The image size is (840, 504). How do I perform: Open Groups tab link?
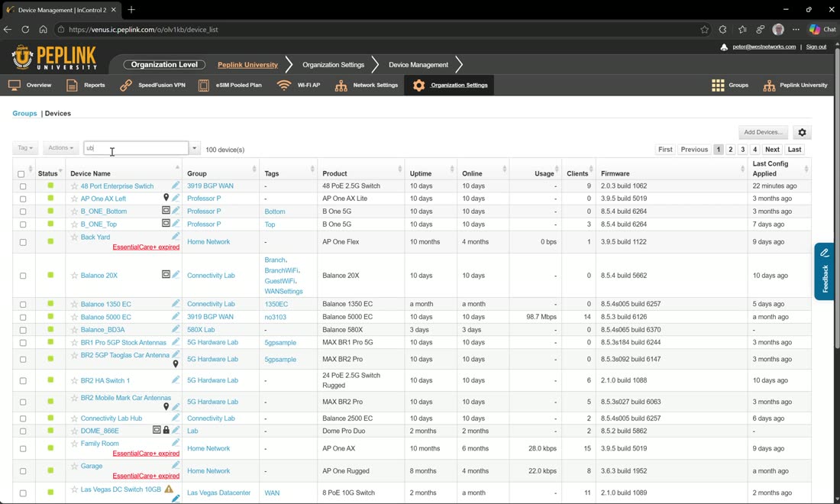point(24,114)
